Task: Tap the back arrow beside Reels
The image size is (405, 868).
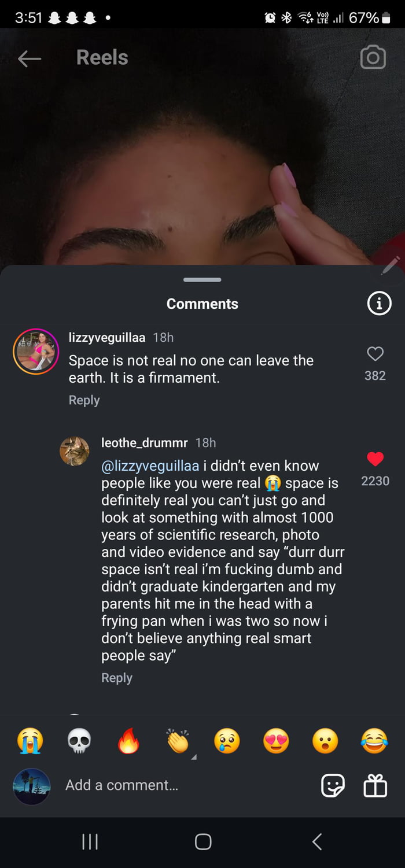Action: pyautogui.click(x=30, y=58)
